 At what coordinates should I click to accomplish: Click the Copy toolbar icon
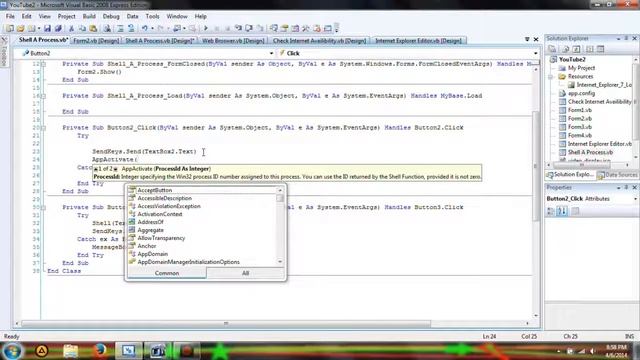coord(82,29)
